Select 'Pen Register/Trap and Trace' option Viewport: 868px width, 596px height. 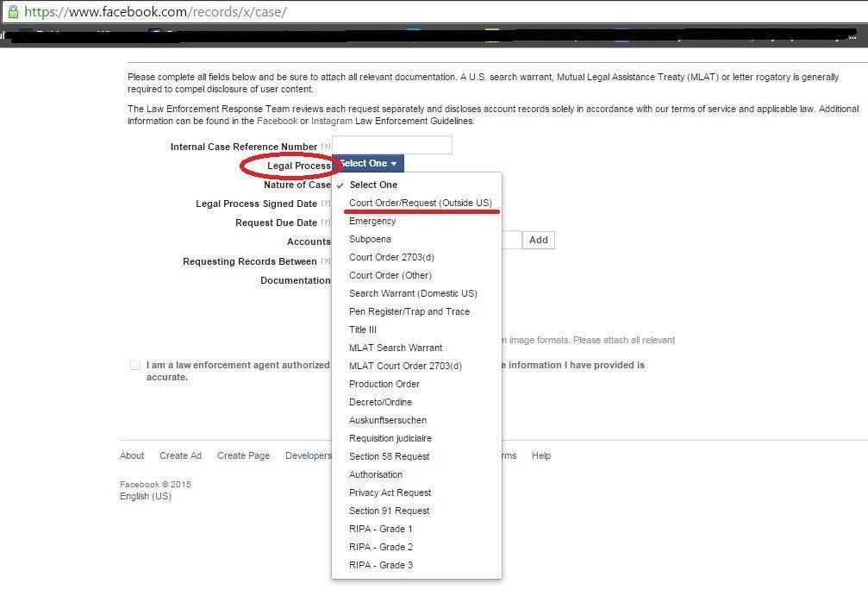416,312
